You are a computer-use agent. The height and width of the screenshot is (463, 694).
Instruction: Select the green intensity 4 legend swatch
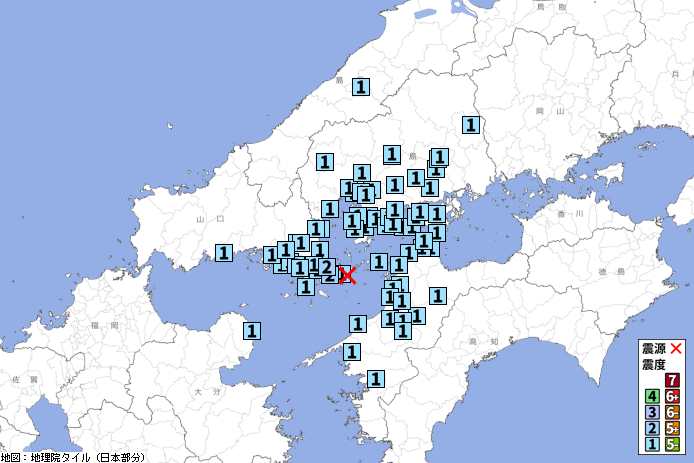click(652, 396)
